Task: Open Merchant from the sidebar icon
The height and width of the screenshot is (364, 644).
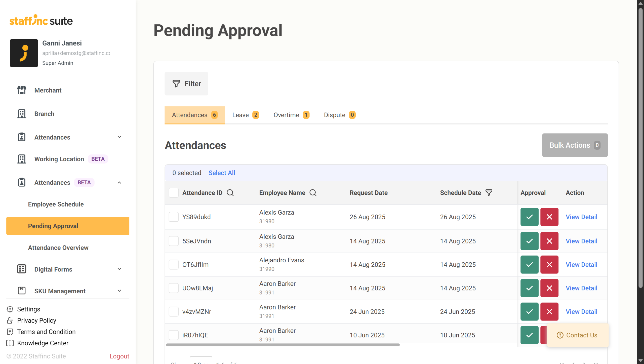Action: 22,90
